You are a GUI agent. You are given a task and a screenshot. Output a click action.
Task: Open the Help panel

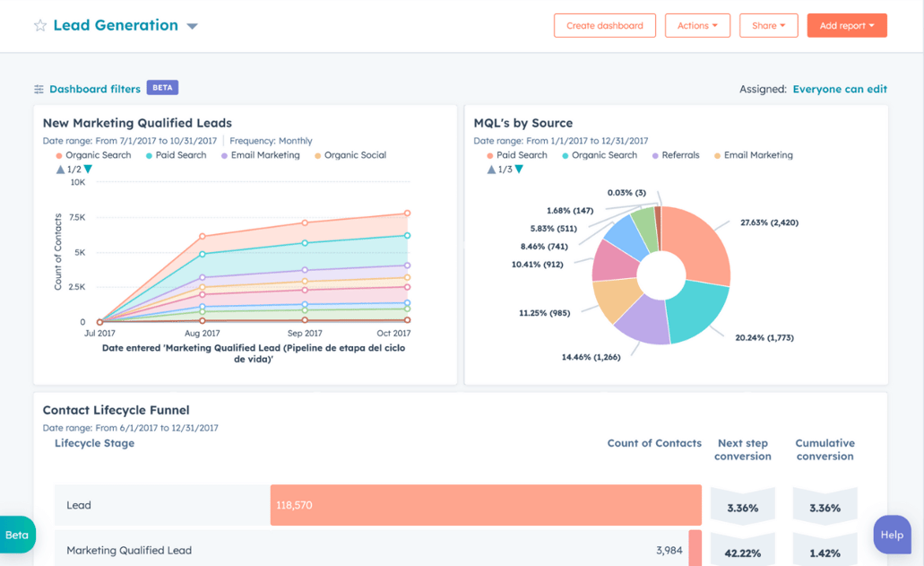(892, 535)
